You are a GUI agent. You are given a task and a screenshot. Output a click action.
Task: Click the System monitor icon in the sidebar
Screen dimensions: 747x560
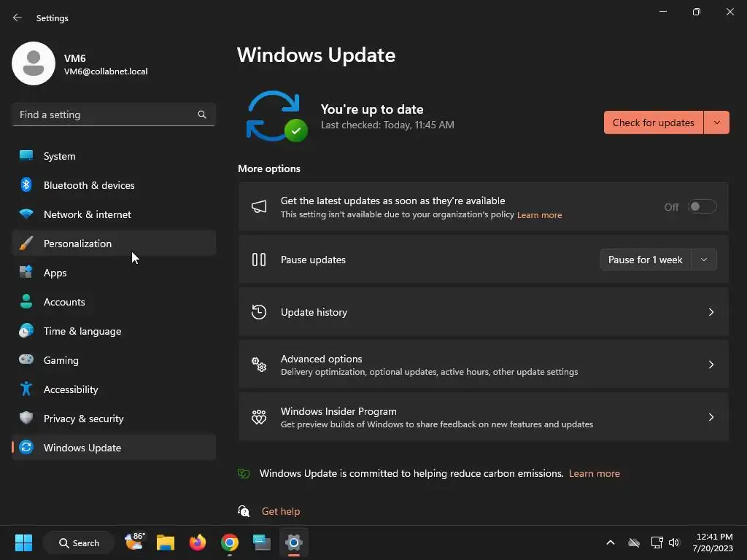click(x=26, y=156)
